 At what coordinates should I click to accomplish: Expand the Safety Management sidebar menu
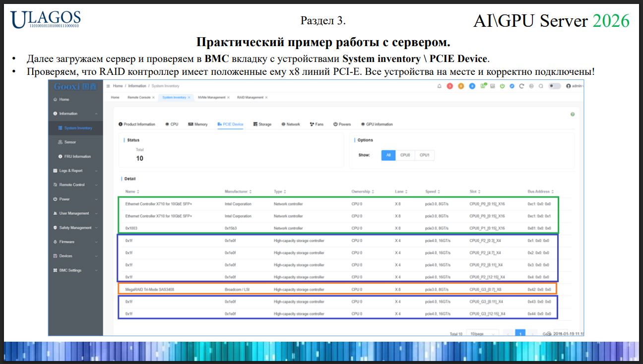click(75, 228)
